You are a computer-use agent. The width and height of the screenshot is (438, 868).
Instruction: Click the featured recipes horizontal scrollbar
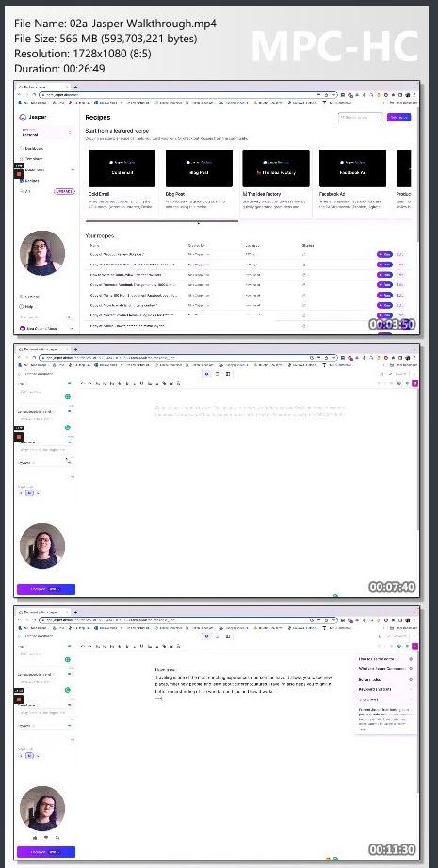point(162,221)
